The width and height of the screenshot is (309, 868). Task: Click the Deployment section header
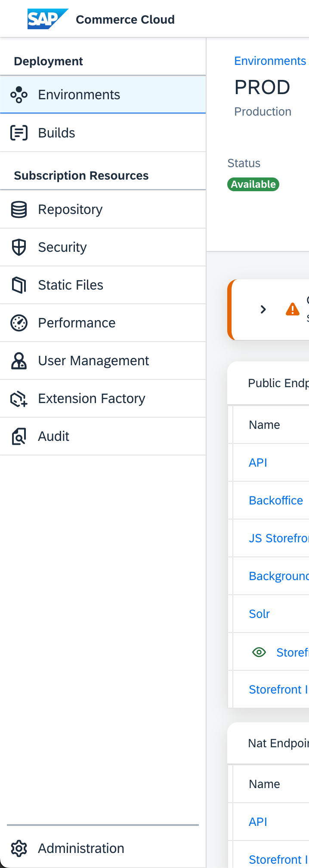tap(49, 61)
